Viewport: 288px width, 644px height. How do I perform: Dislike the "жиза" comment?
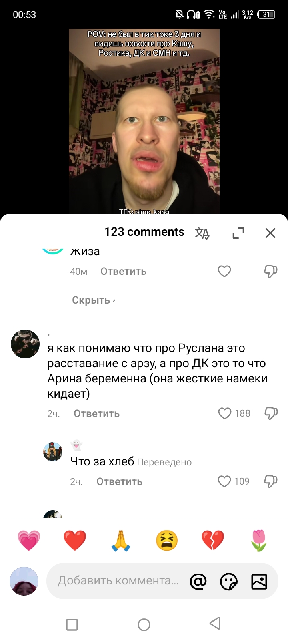point(271,272)
